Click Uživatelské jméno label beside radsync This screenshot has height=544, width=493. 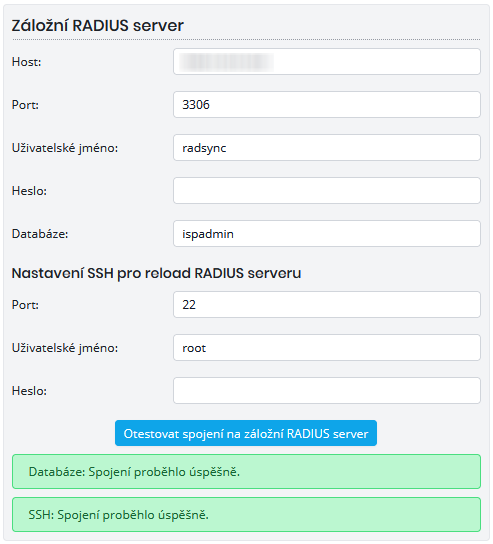click(65, 148)
